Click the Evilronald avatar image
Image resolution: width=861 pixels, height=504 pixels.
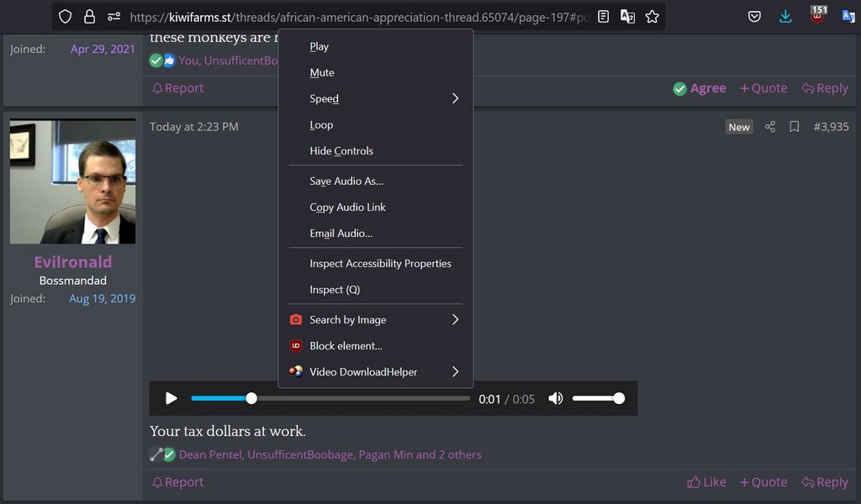(72, 181)
